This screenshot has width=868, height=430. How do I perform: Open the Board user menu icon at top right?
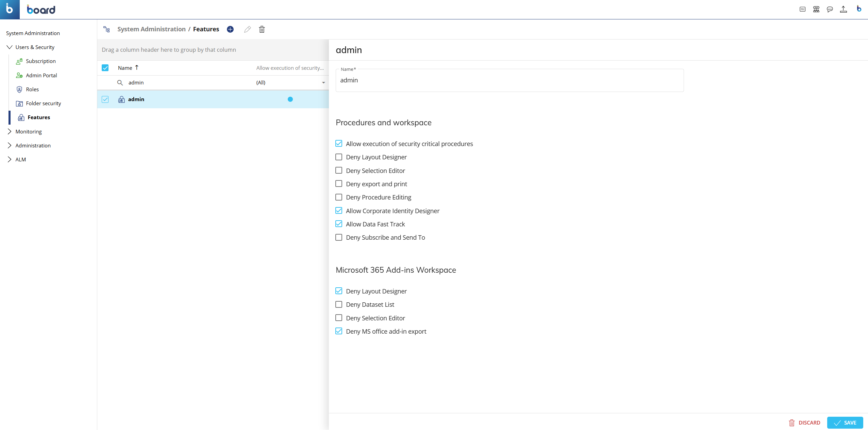[x=859, y=9]
